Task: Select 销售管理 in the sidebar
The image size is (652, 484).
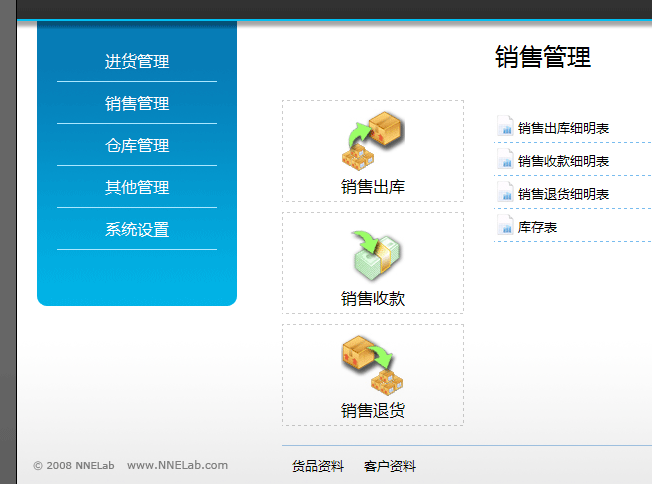Action: (x=137, y=104)
